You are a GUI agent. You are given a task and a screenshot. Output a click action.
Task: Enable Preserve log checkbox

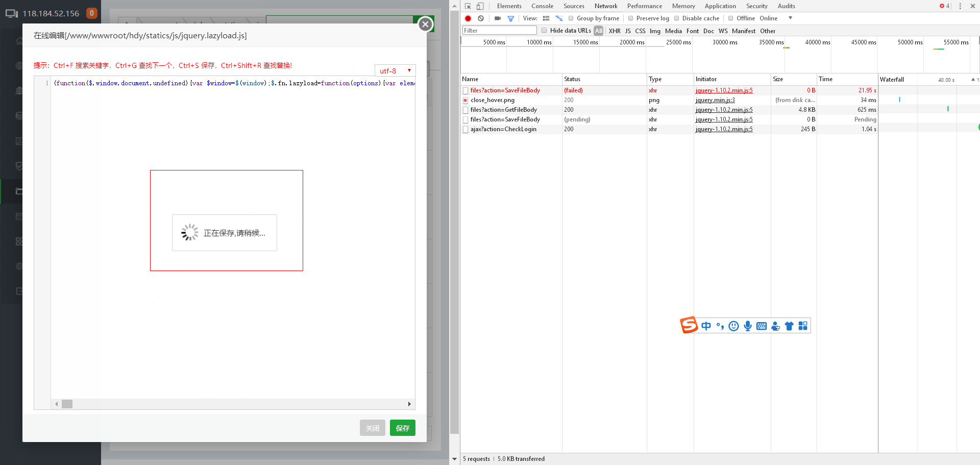click(631, 18)
